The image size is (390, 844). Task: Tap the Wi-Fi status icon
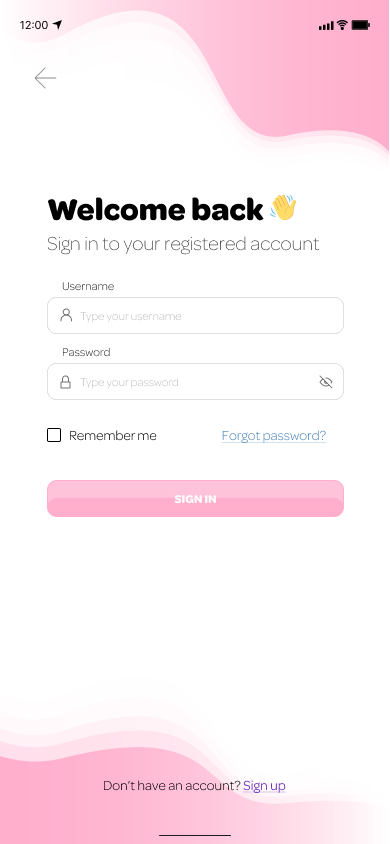[342, 25]
